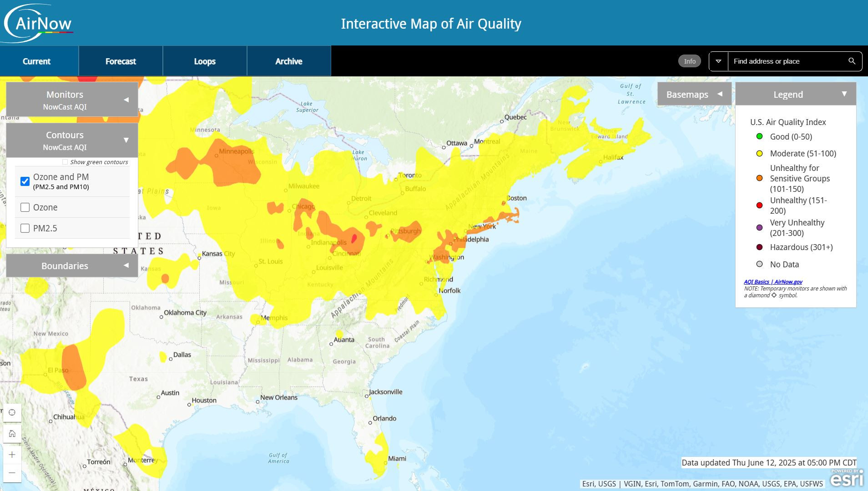Switch to the Forecast tab

(x=121, y=61)
